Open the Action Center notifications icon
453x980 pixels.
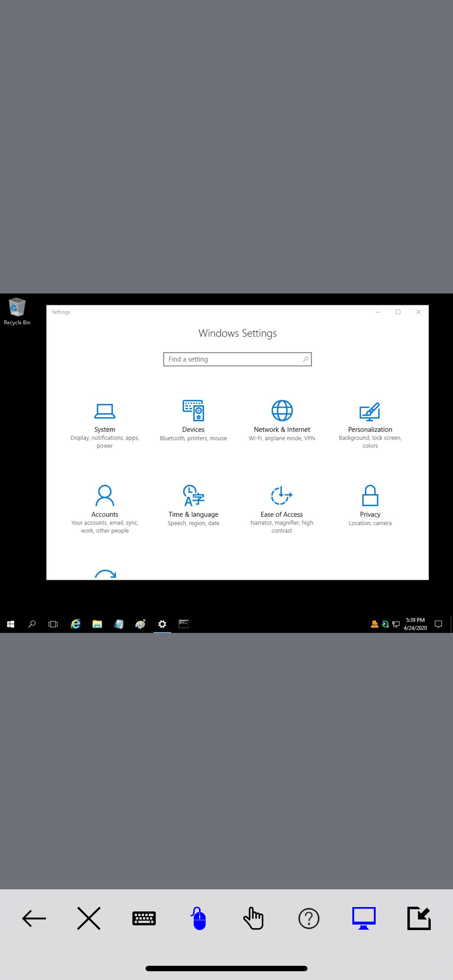coord(438,624)
